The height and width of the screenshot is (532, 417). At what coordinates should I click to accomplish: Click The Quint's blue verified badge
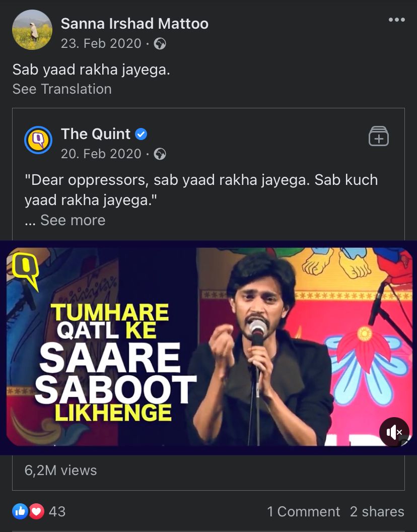click(x=142, y=135)
